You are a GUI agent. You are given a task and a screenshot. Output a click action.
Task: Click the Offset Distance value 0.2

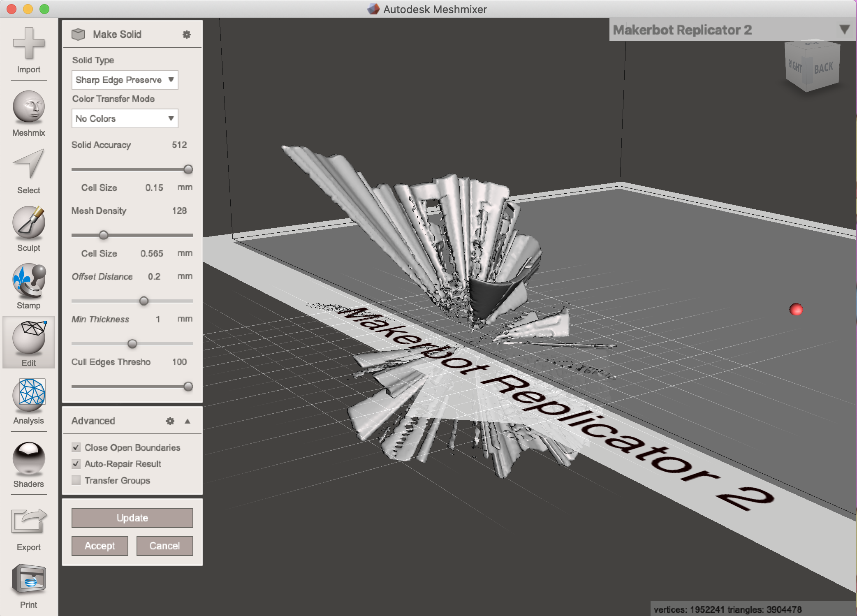coord(154,276)
